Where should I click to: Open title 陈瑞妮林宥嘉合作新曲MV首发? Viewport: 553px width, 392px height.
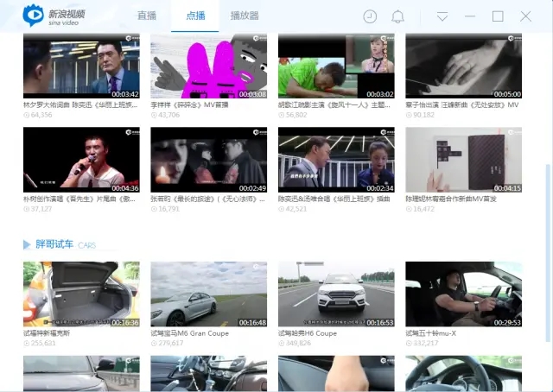pos(451,199)
